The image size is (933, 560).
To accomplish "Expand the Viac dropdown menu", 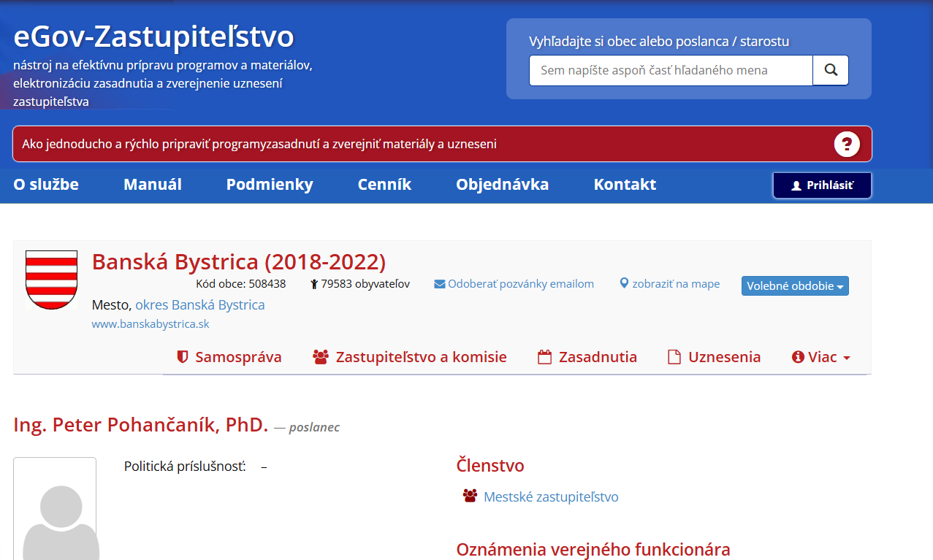I will pos(821,357).
